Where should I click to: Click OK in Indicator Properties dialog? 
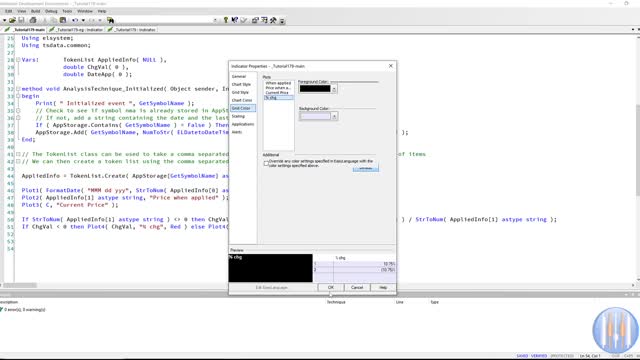[331, 287]
